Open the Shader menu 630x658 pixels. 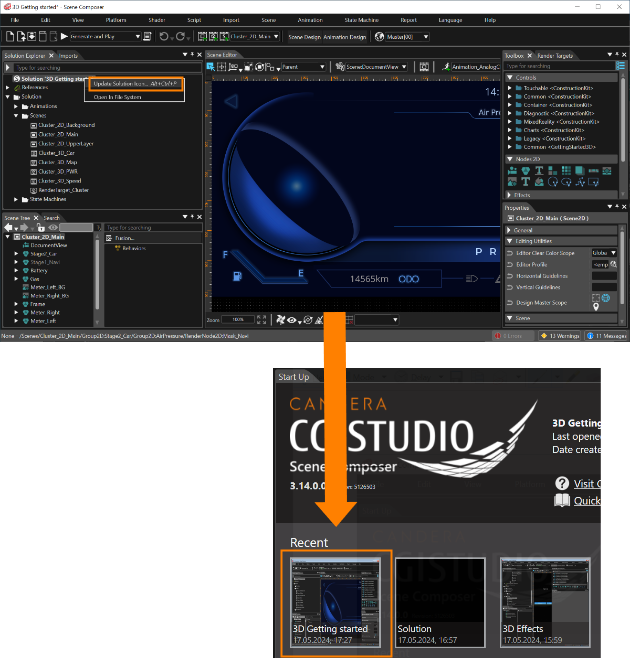click(x=157, y=20)
